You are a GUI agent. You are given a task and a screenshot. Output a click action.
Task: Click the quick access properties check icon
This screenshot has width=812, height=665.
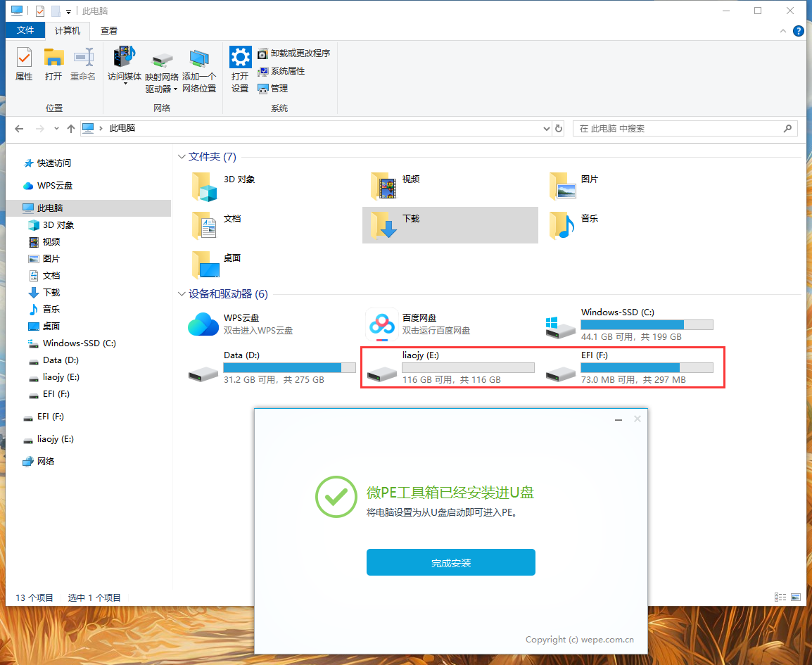point(40,11)
